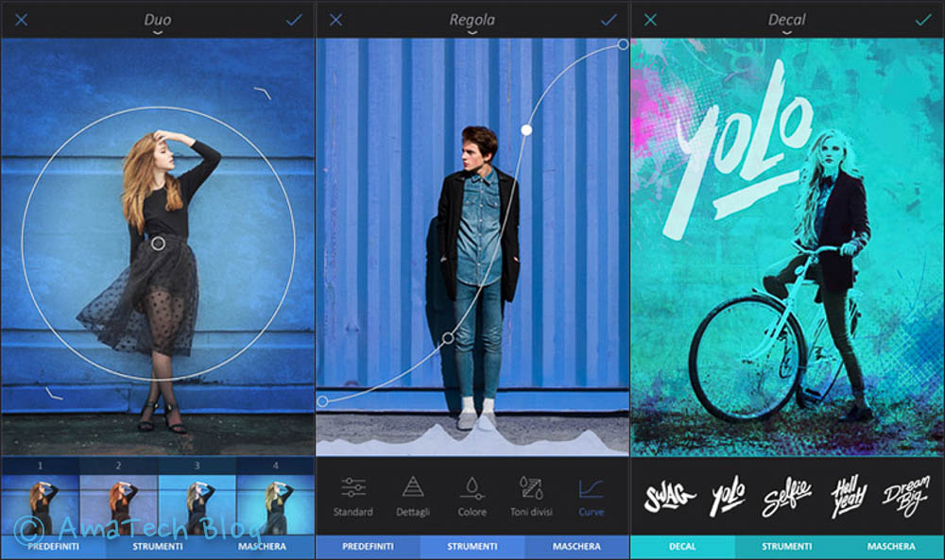945x560 pixels.
Task: Select the Yolo decal placed on the photo
Action: pos(738,150)
